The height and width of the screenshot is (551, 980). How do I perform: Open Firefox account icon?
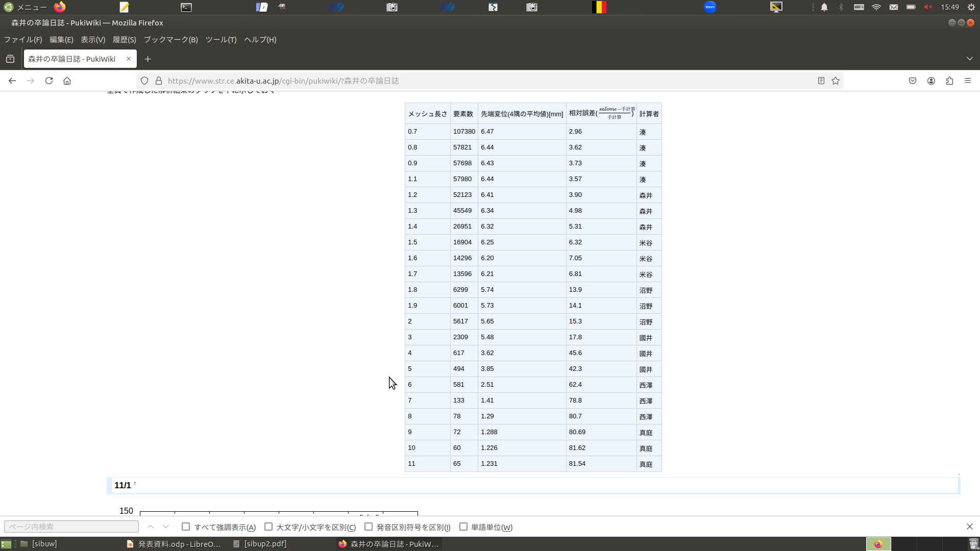click(931, 81)
